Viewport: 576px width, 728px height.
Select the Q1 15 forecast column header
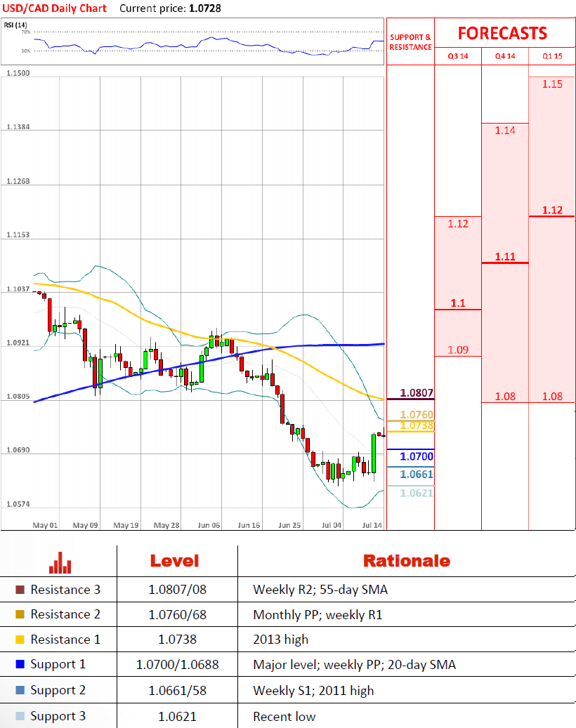[x=552, y=56]
